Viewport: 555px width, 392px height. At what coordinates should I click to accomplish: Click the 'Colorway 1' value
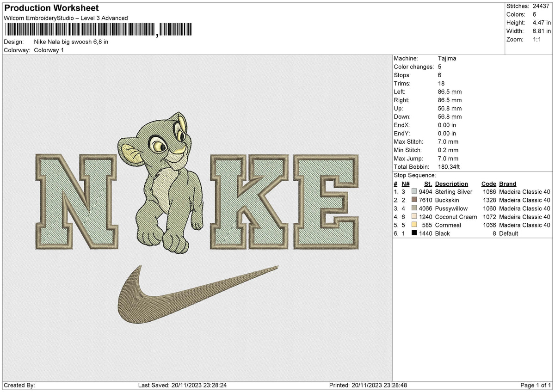tap(49, 50)
